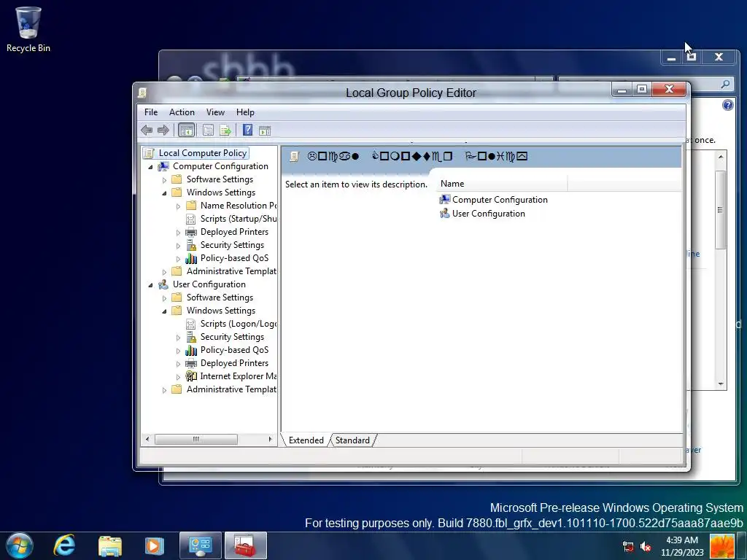Click the Export List toolbar icon

(225, 130)
